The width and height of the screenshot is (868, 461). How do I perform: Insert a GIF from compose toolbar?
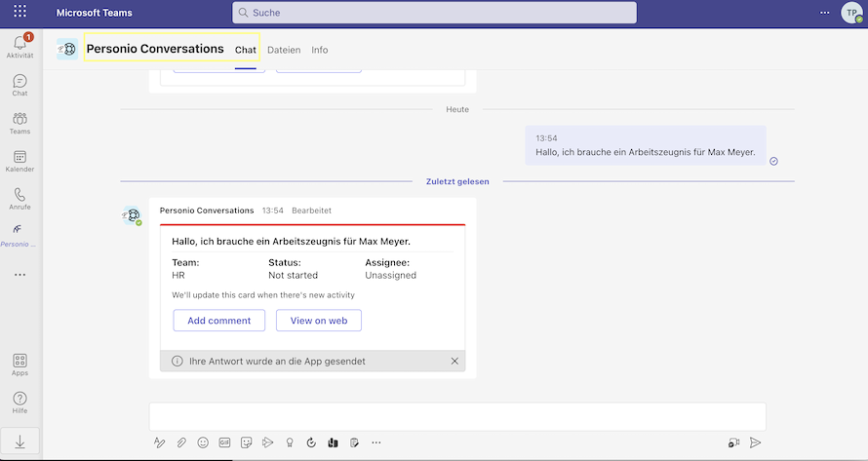[x=224, y=442]
